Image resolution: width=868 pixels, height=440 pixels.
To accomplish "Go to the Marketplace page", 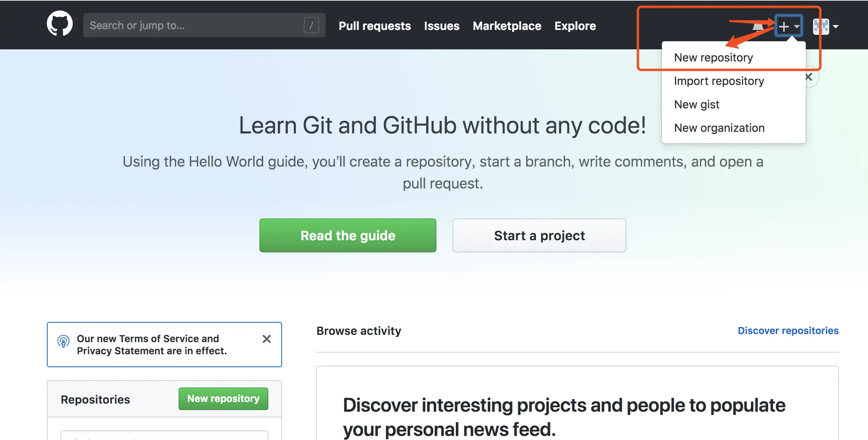I will (x=507, y=26).
